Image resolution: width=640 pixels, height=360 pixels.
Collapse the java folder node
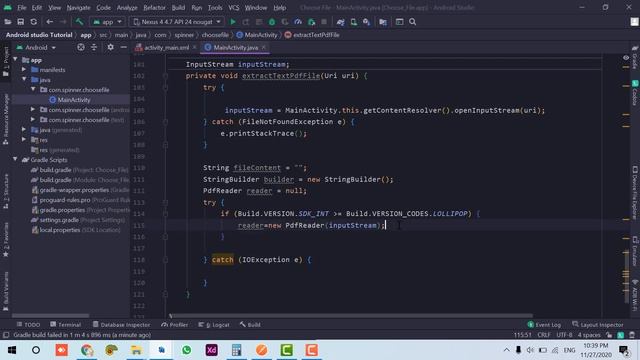pyautogui.click(x=24, y=80)
